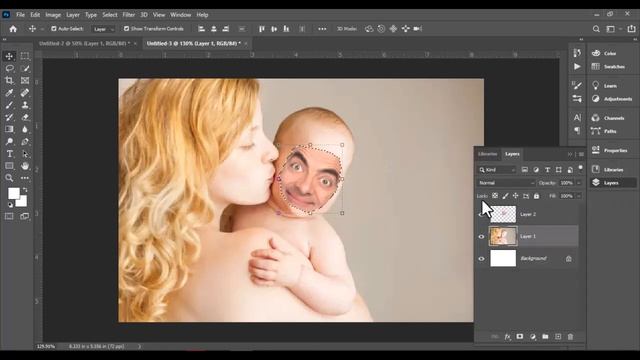640x360 pixels.
Task: Create a new group folder
Action: (x=545, y=337)
